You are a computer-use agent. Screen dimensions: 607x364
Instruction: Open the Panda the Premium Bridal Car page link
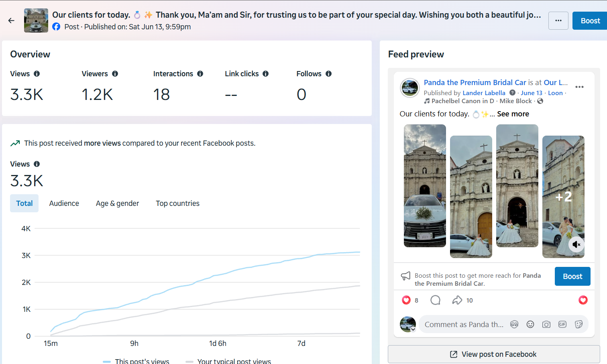[x=475, y=83]
